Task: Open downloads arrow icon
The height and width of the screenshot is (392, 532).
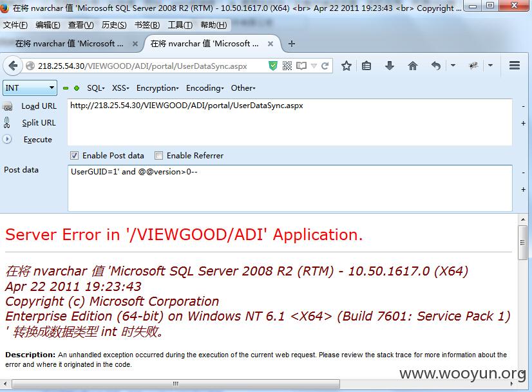Action: click(x=390, y=66)
